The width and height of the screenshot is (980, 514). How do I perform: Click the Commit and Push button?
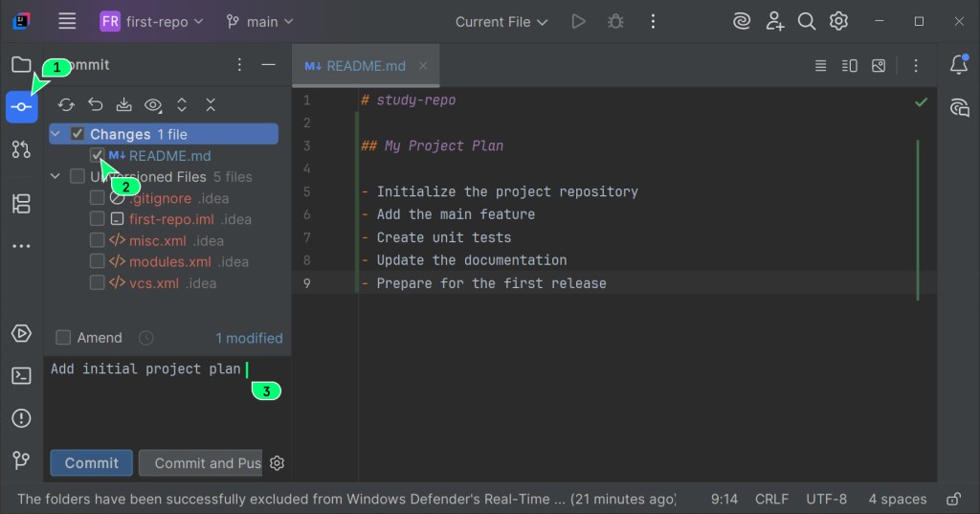click(201, 462)
